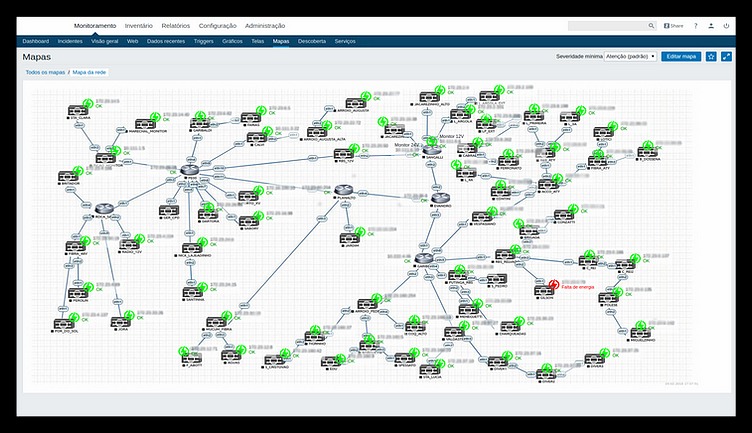Follow the Todos os mapas breadcrumb link
Screen dimensions: 752x433
click(x=45, y=74)
